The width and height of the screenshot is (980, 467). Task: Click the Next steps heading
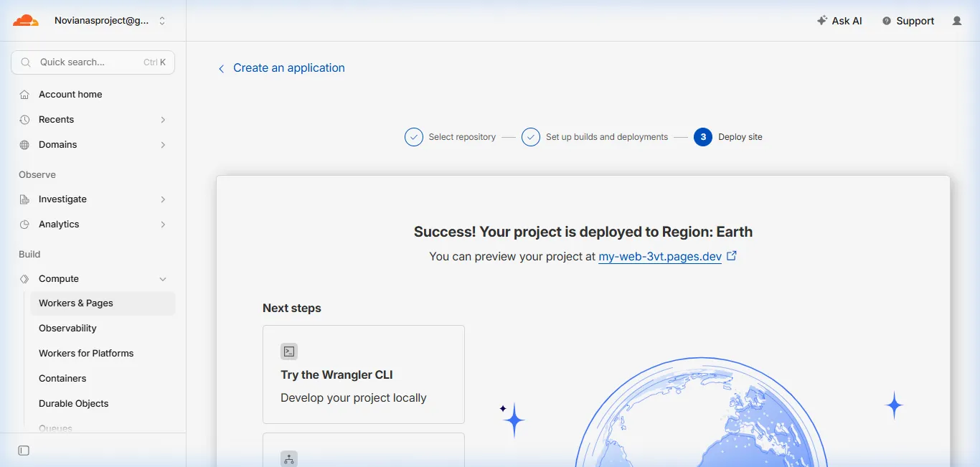click(292, 308)
